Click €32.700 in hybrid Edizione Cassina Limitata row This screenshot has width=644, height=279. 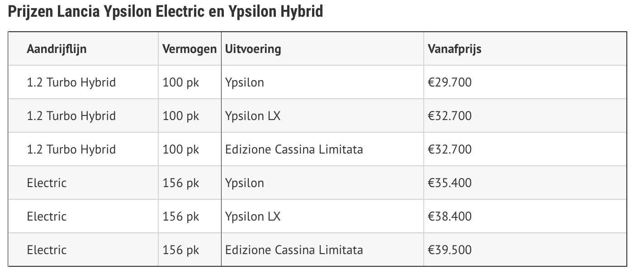(x=450, y=149)
